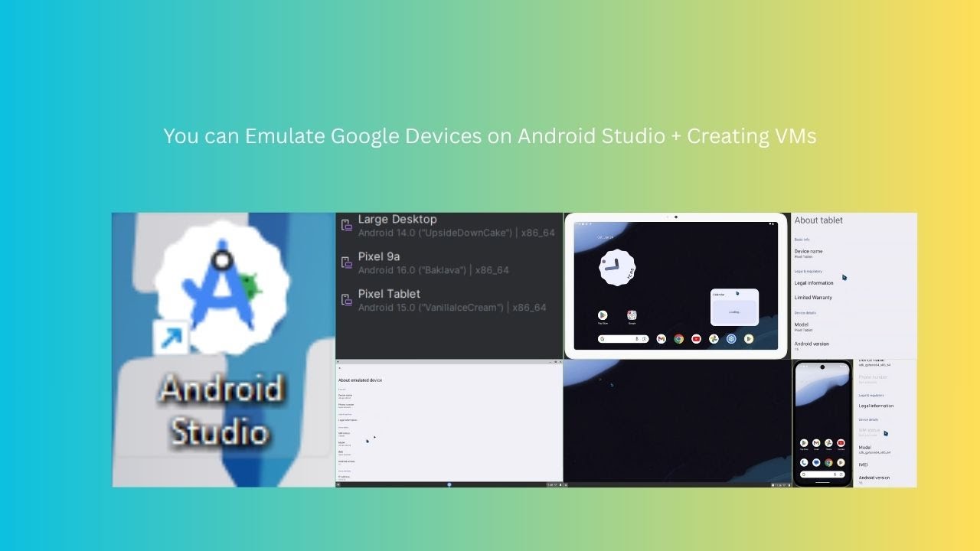This screenshot has height=551, width=980.
Task: Tap the microphone in tablet search bar
Action: pos(637,339)
